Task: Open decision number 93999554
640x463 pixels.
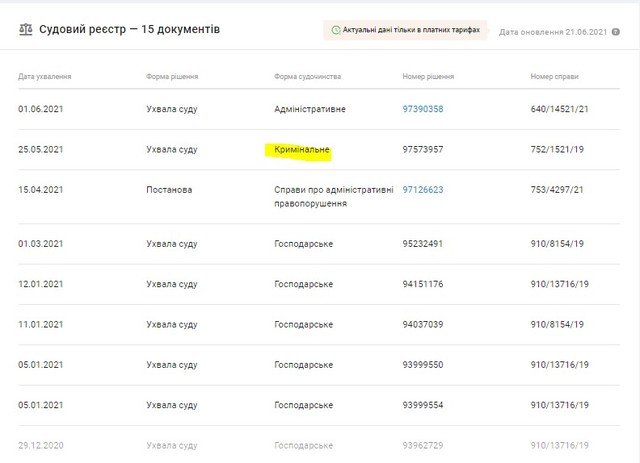Action: tap(422, 405)
